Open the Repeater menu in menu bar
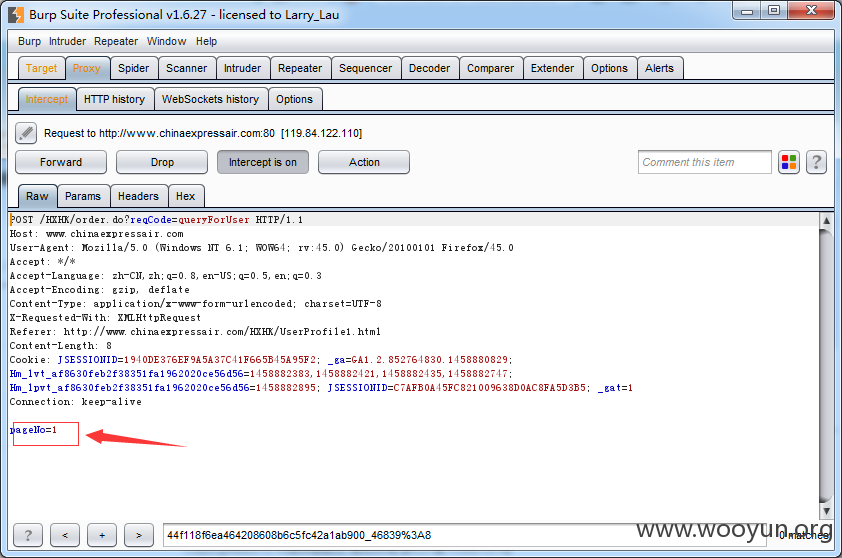The height and width of the screenshot is (558, 842). 116,41
